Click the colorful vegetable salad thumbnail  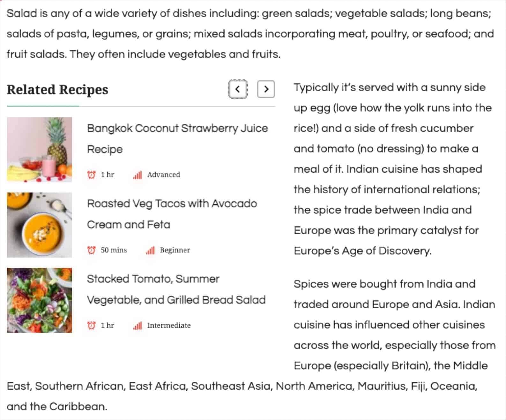(x=40, y=300)
